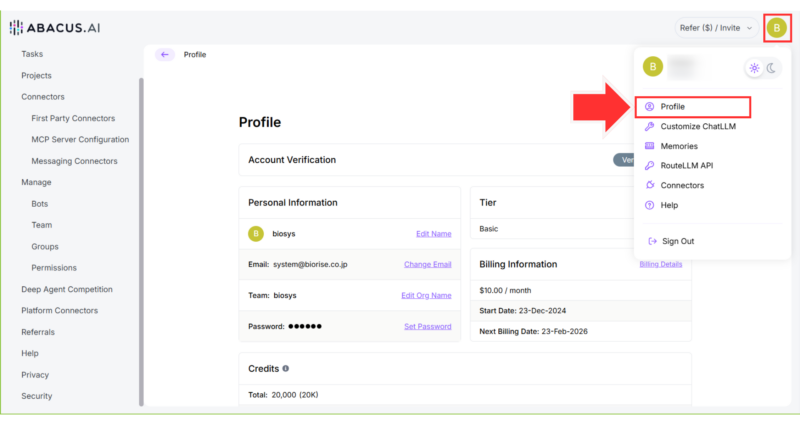Click the Credits info icon

(286, 369)
